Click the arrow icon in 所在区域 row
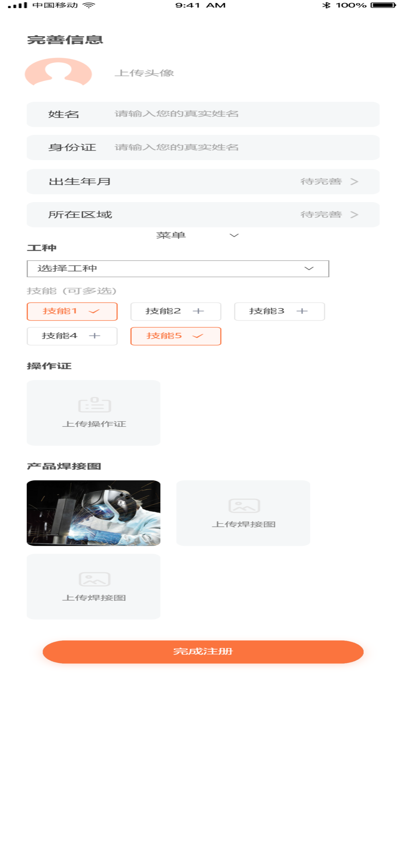The width and height of the screenshot is (401, 868). (354, 215)
